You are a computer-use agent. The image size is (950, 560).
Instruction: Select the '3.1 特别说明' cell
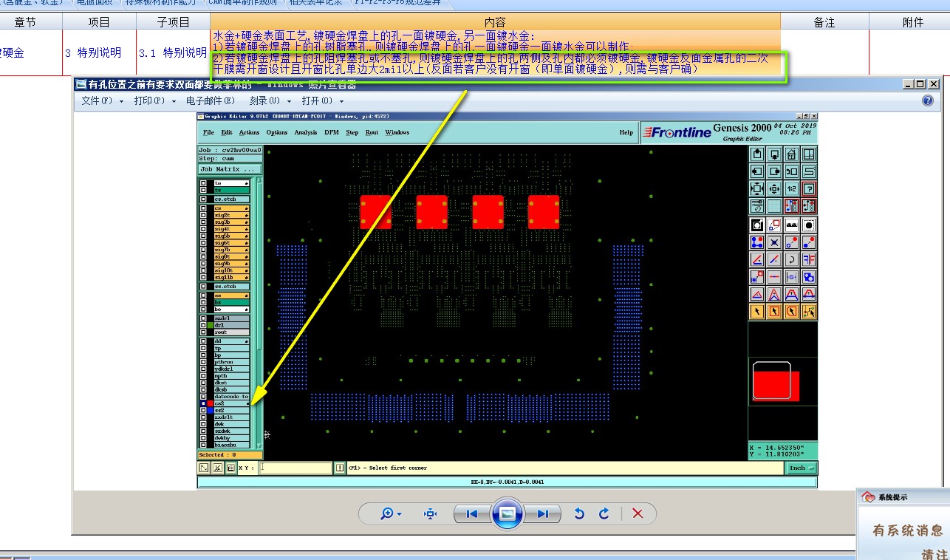[x=173, y=52]
